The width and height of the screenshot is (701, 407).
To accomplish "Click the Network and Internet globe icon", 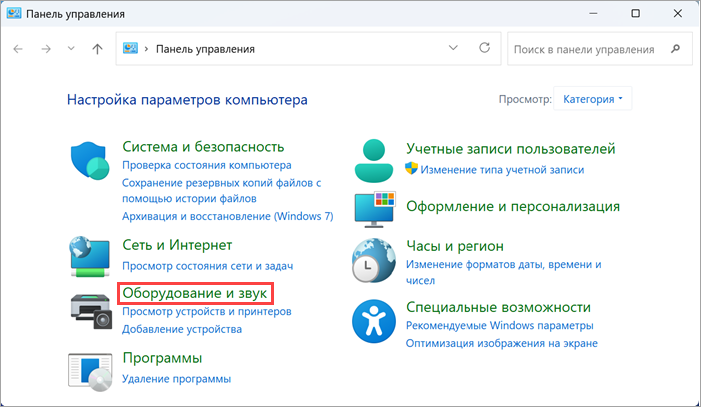I will click(x=90, y=257).
